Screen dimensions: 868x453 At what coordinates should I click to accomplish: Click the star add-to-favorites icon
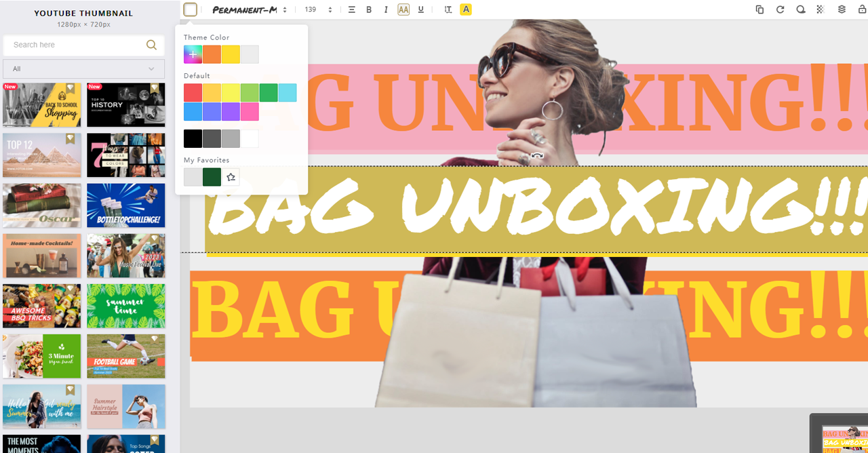pyautogui.click(x=231, y=177)
